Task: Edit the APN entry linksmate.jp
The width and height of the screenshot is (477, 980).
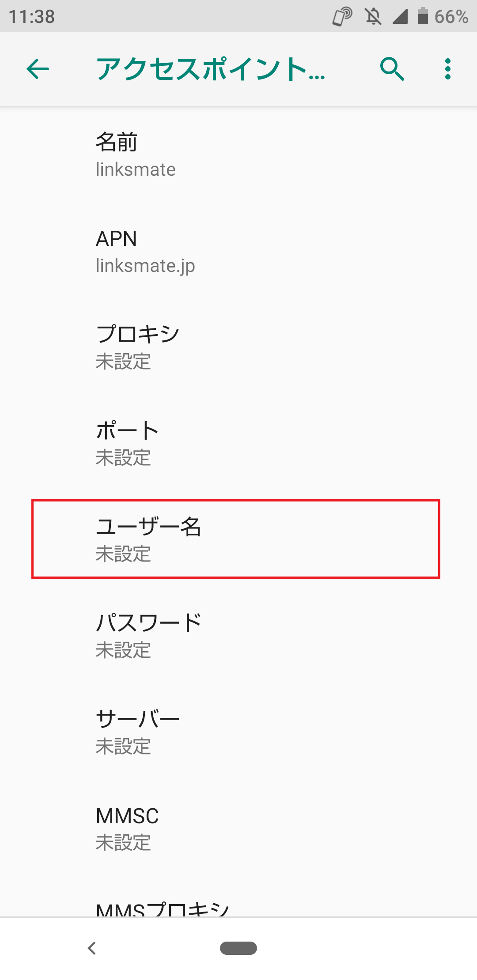Action: (238, 251)
